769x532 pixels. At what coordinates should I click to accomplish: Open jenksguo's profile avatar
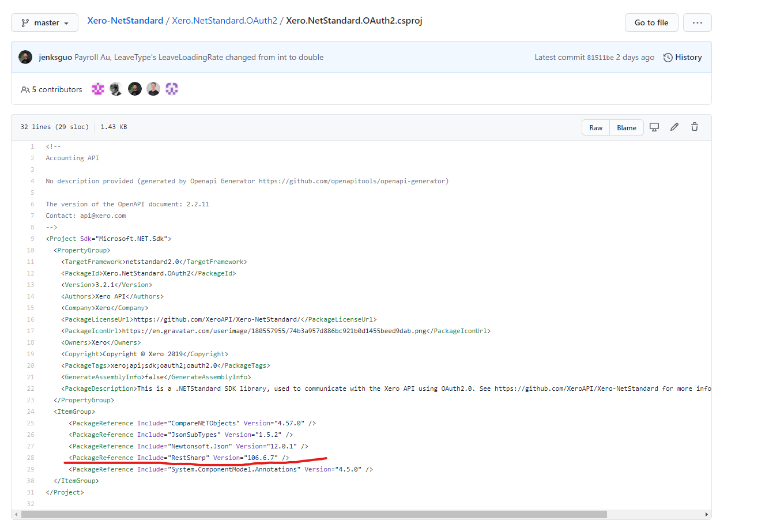click(x=24, y=57)
